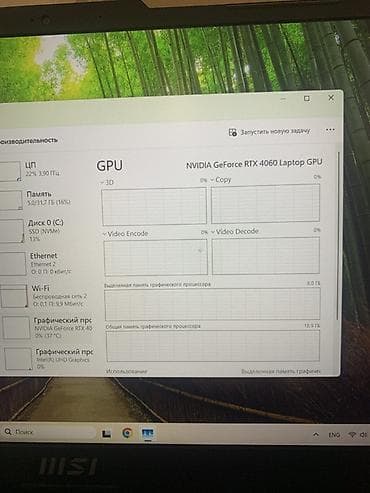The width and height of the screenshot is (370, 493).
Task: Click the Запустить новую задачу button text
Action: point(275,132)
